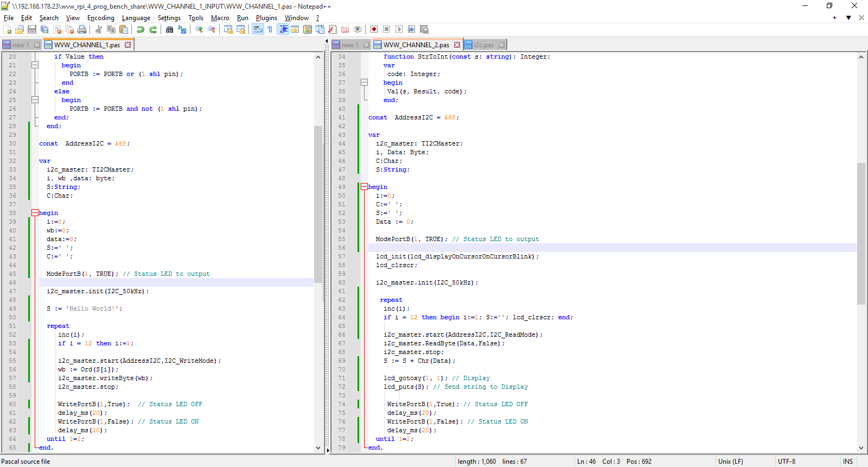Collapse the main begin block at line 38

35,213
